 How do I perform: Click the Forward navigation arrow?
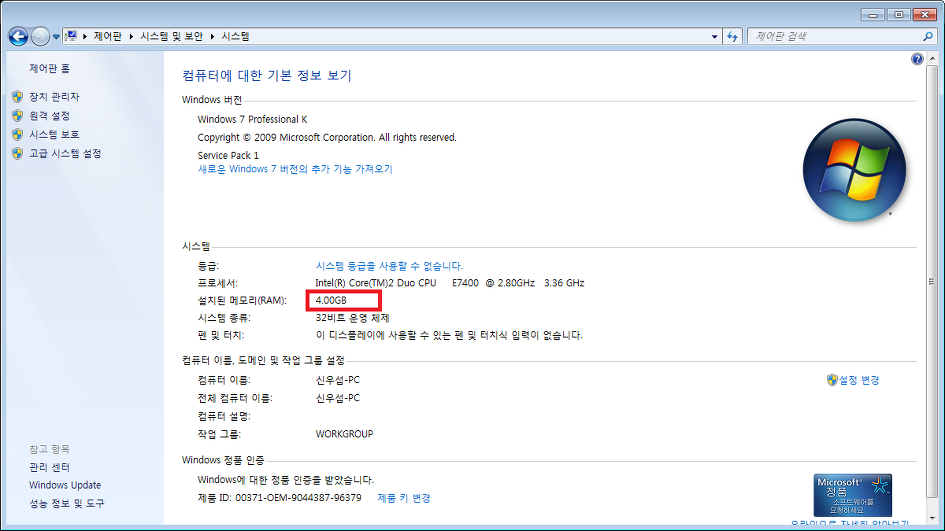click(40, 37)
